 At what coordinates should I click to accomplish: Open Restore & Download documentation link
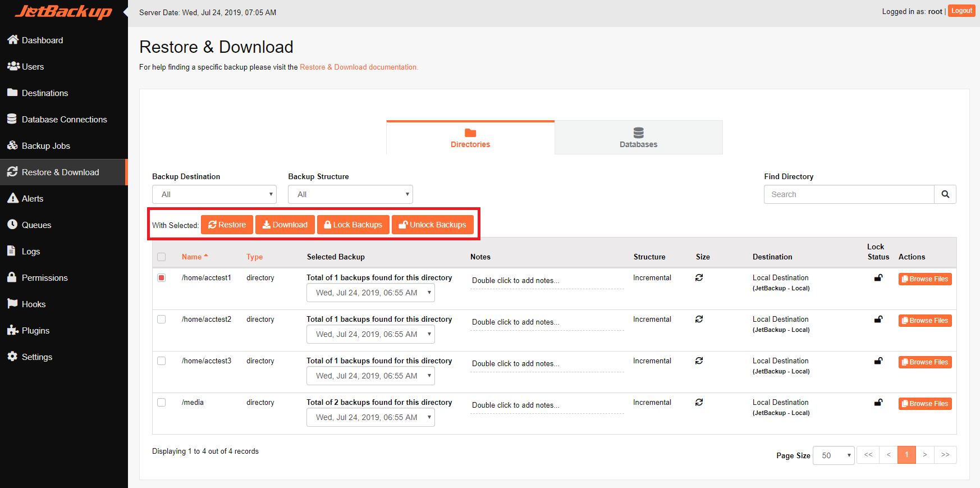pyautogui.click(x=359, y=67)
